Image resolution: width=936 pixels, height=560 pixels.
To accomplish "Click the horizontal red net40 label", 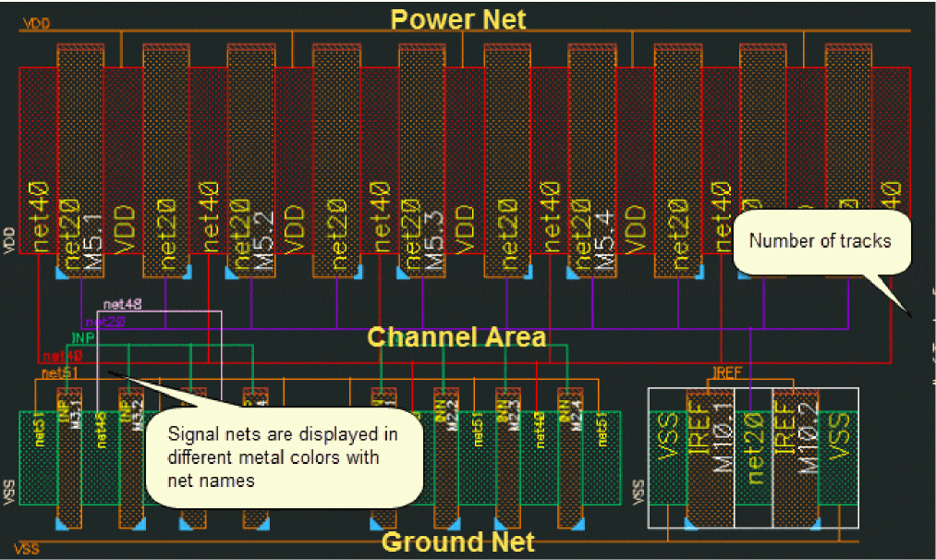I will tap(63, 357).
